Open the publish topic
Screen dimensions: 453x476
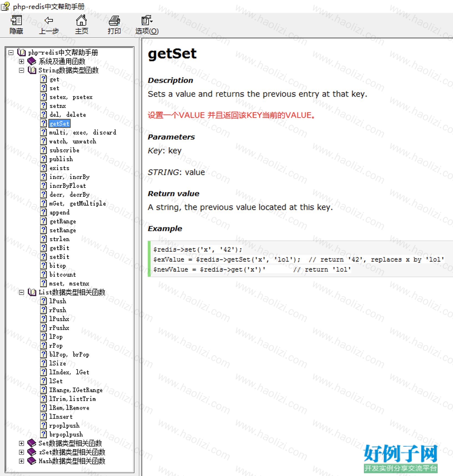pos(61,159)
